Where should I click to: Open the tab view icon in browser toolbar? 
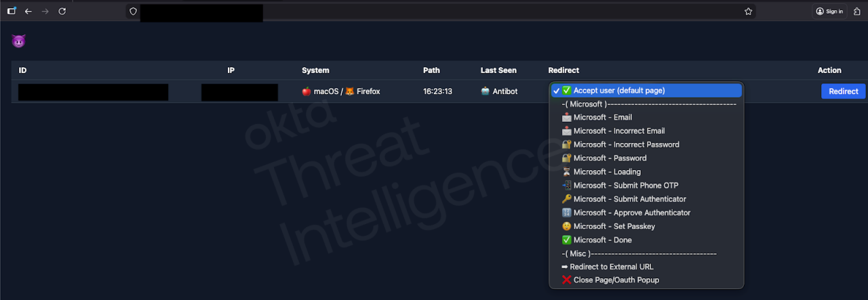pos(12,12)
